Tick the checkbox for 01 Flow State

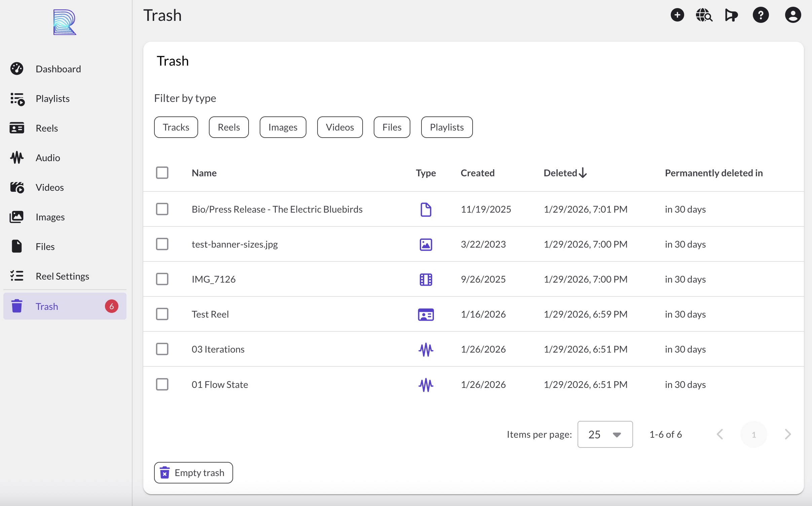[x=162, y=384]
